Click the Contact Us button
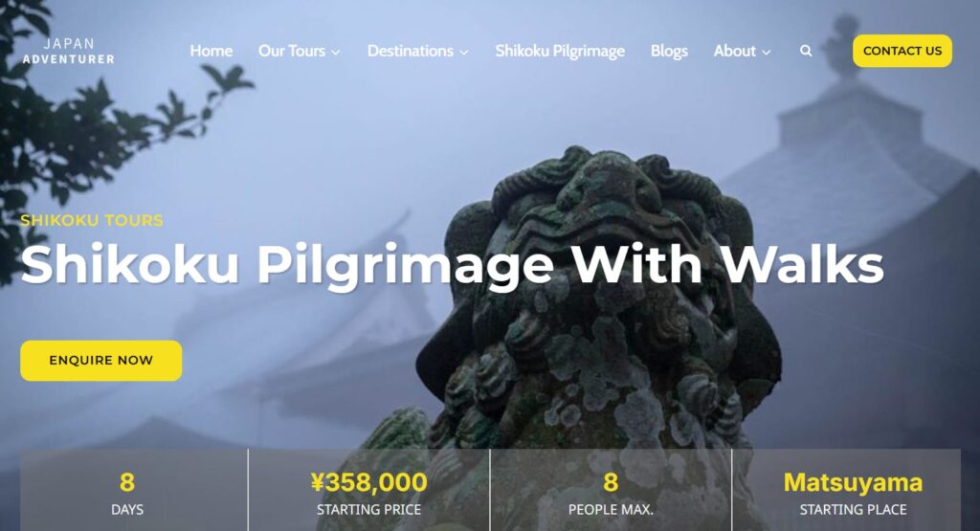Viewport: 980px width, 531px height. (x=902, y=51)
